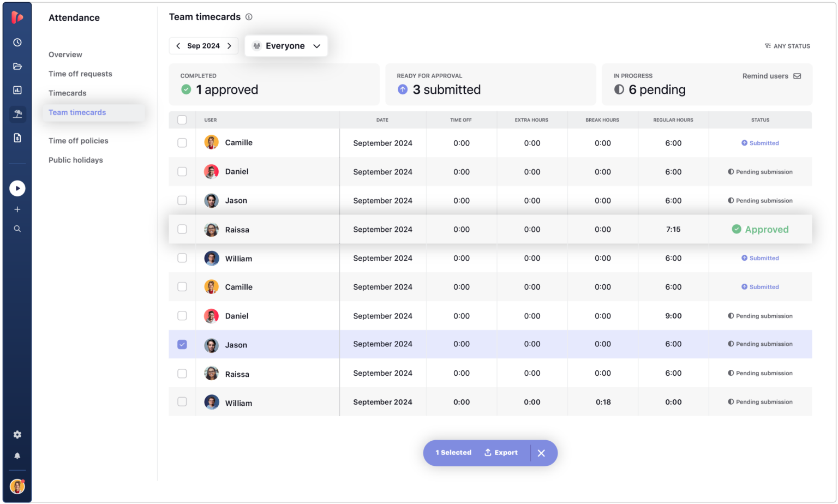Viewport: 838px width, 504px height.
Task: Click the round Play button in sidebar
Action: tap(17, 188)
